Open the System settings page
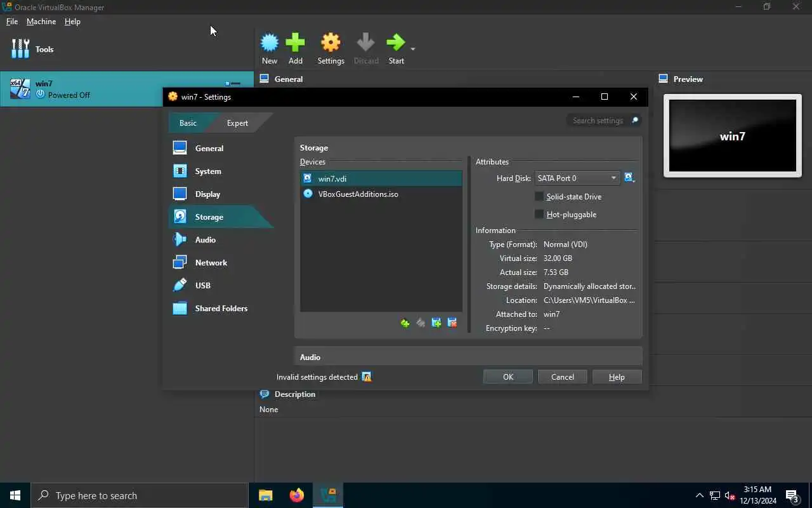Viewport: 812px width, 508px height. click(208, 171)
